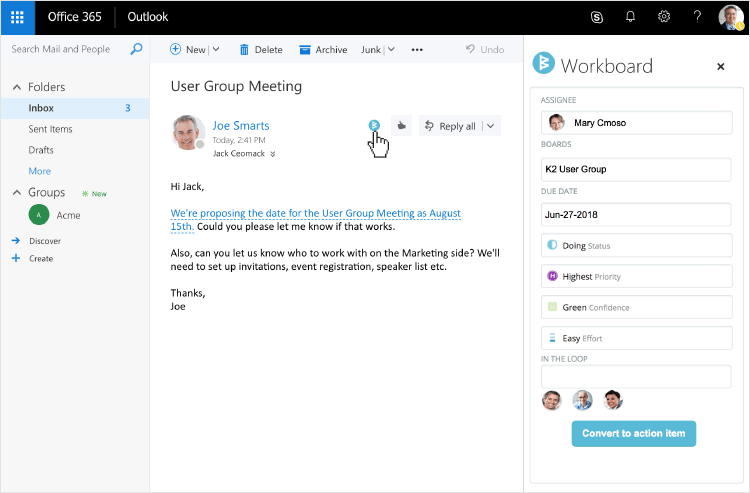Click the Delete button label

pos(268,50)
